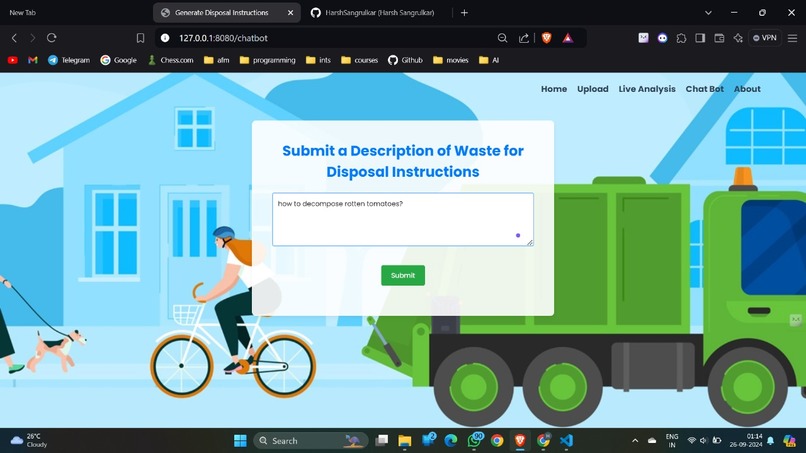
Task: Switch to the HarshSangrulkar GitHub tab
Action: 379,13
